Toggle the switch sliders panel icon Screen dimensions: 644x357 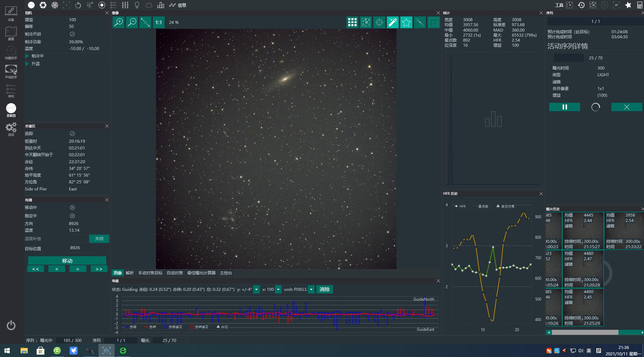point(125,5)
